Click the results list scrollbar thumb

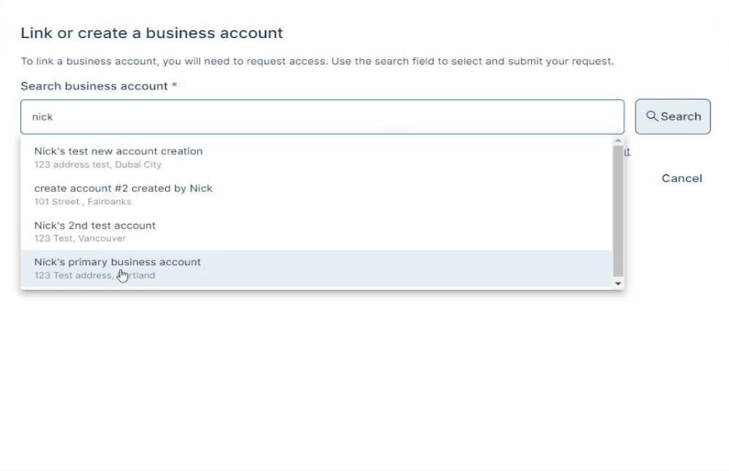tap(618, 210)
